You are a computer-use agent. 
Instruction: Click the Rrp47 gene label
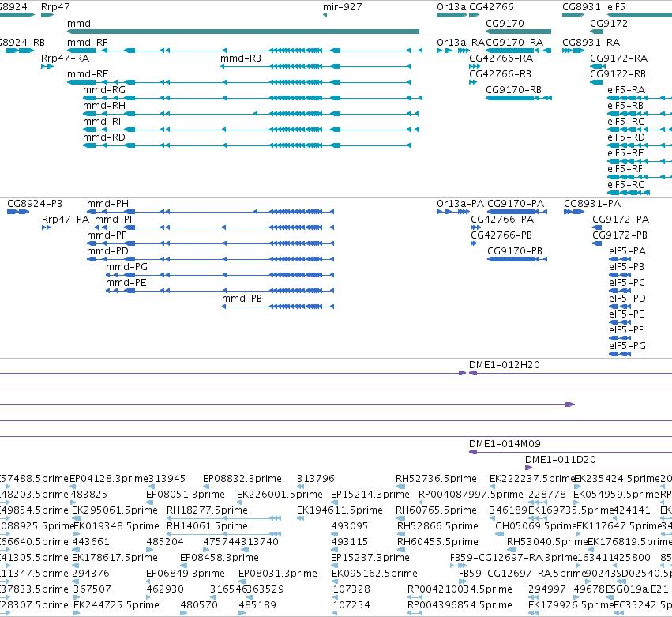coord(55,7)
